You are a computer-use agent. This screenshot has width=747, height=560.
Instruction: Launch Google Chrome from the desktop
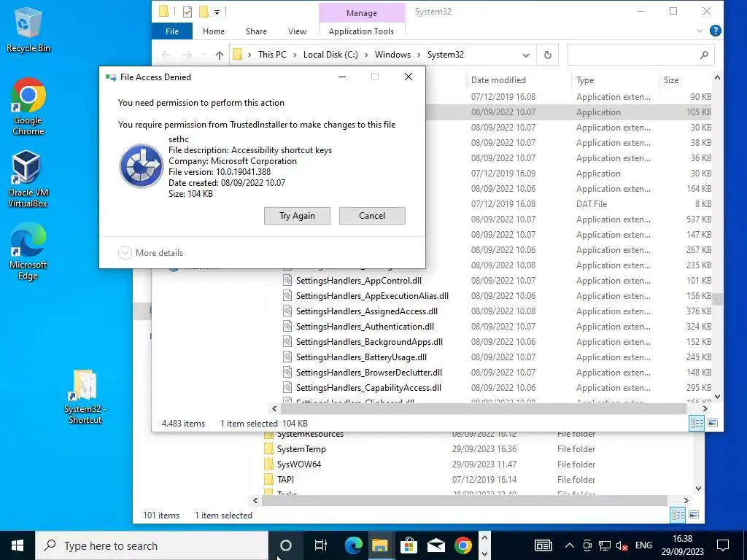[28, 106]
